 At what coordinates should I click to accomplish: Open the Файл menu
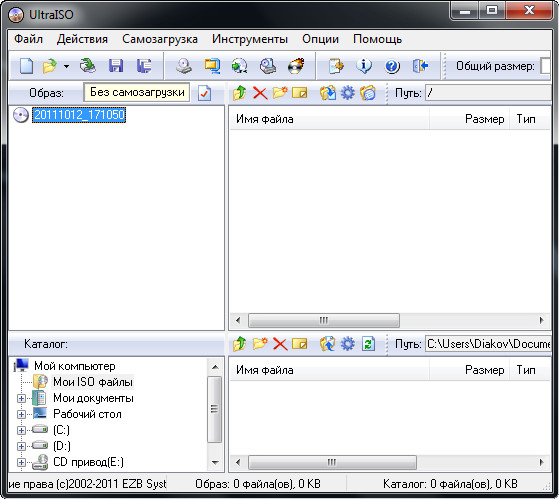click(29, 39)
